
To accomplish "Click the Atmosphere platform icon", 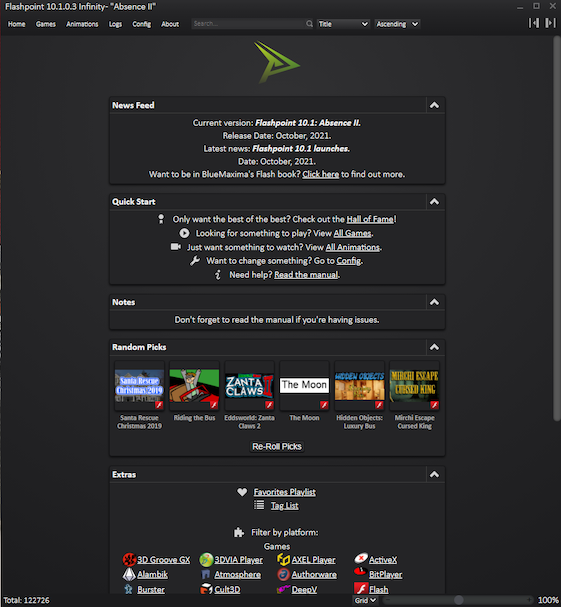I will pos(206,574).
